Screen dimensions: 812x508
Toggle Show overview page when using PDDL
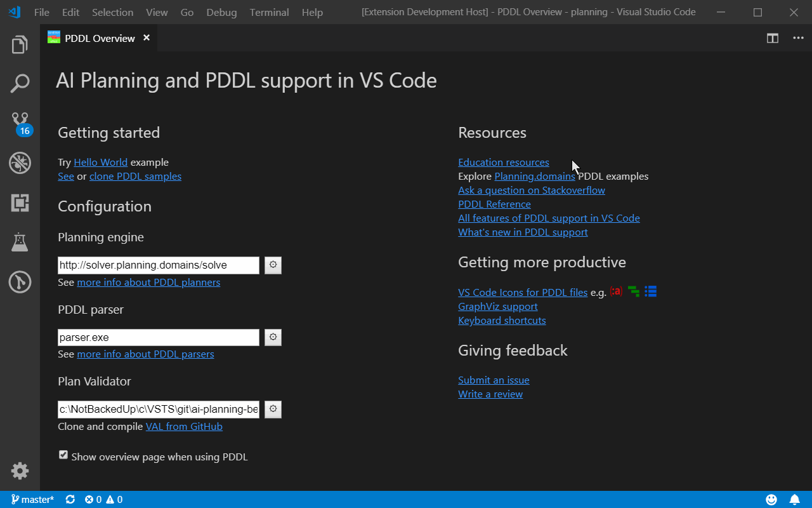[63, 455]
